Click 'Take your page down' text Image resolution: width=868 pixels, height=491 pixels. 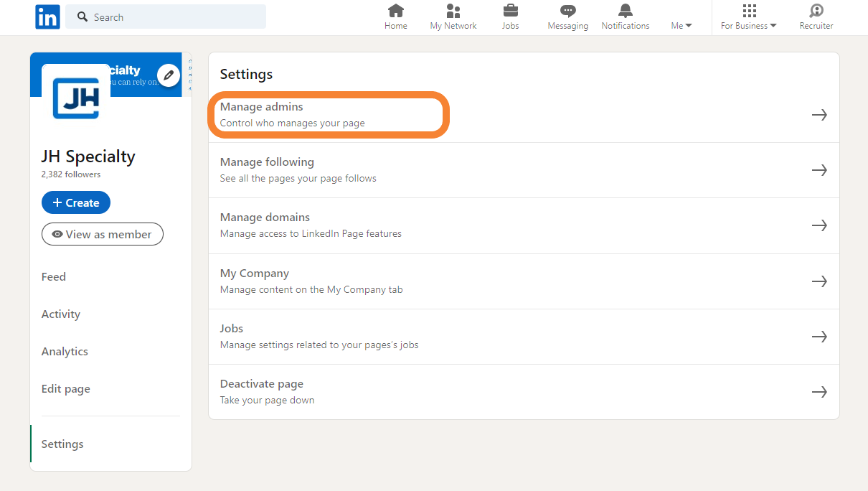pos(267,400)
